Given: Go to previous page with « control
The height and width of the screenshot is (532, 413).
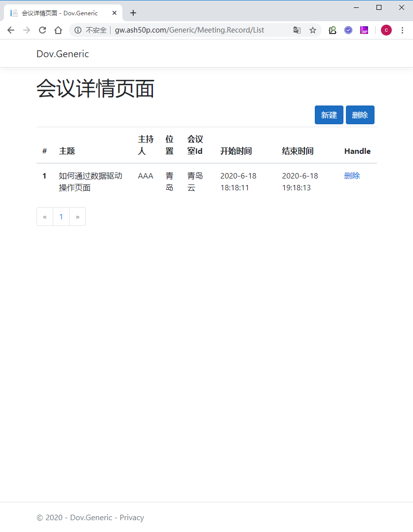Looking at the screenshot, I should (44, 216).
